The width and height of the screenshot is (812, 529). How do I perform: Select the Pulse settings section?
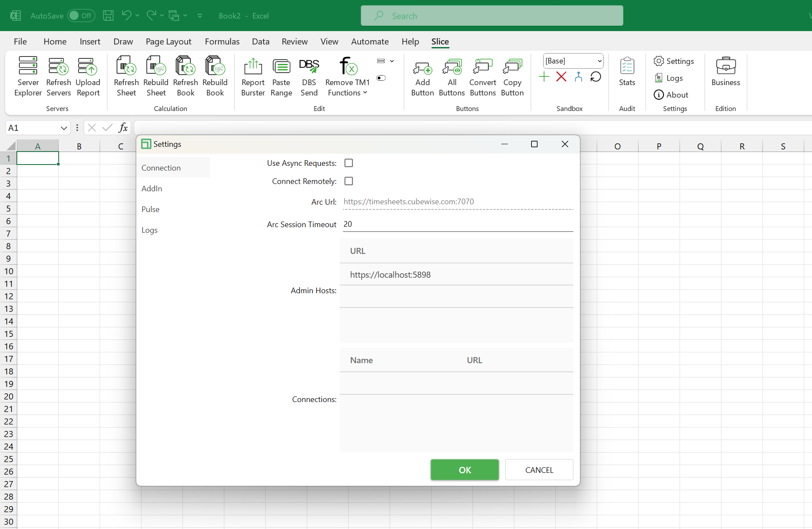151,209
